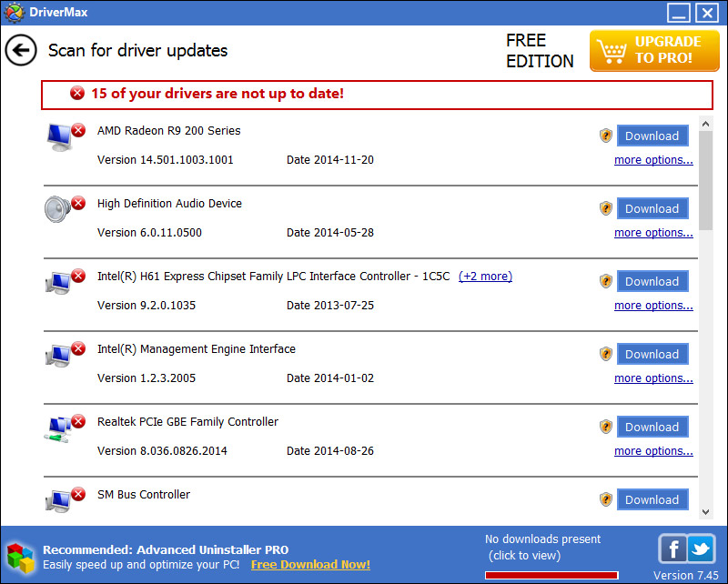Click the DriverMax icon in the title bar
This screenshot has width=728, height=584.
13,12
